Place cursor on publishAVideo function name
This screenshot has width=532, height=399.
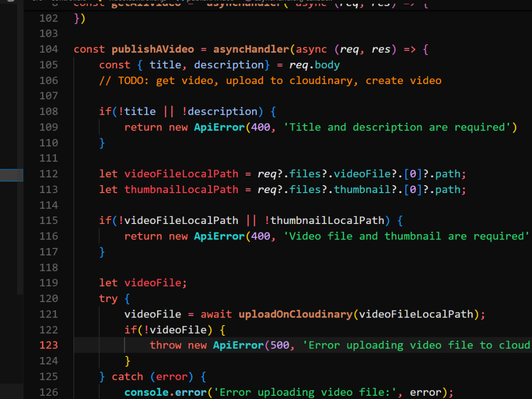click(153, 49)
